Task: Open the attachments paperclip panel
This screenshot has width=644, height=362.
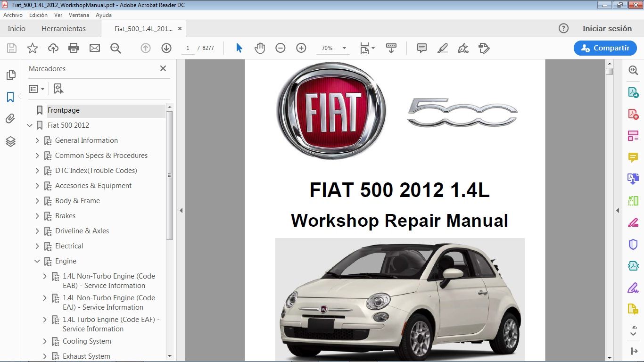Action: pos(10,119)
